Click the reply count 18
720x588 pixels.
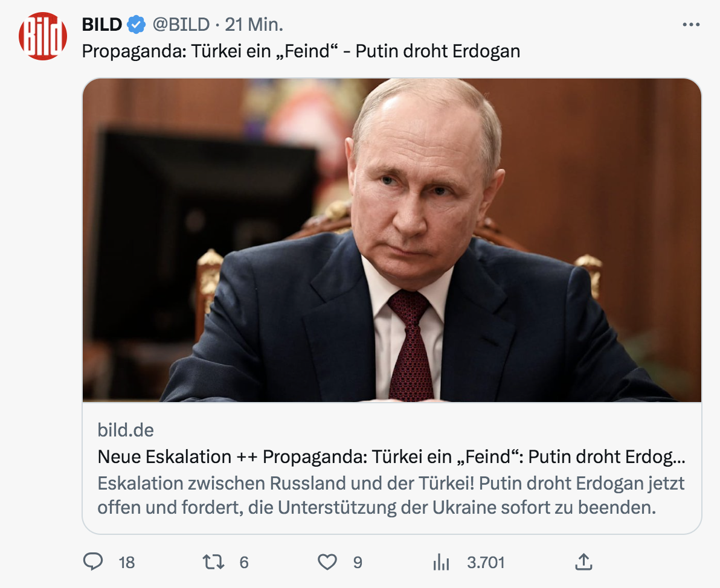click(127, 563)
